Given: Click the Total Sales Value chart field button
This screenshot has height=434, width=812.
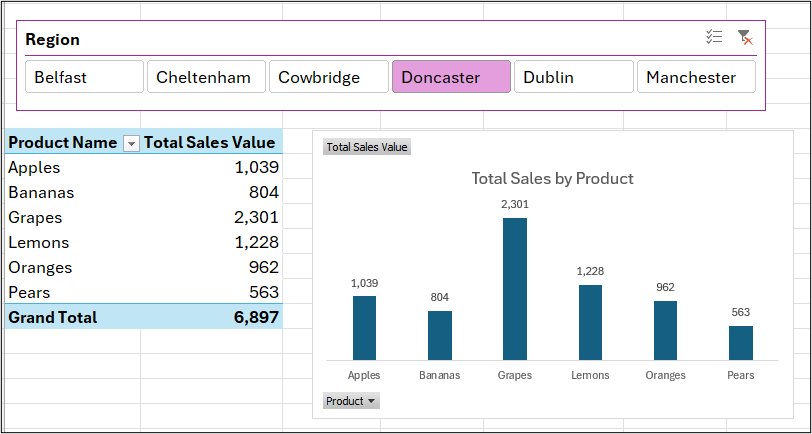Looking at the screenshot, I should tap(367, 147).
